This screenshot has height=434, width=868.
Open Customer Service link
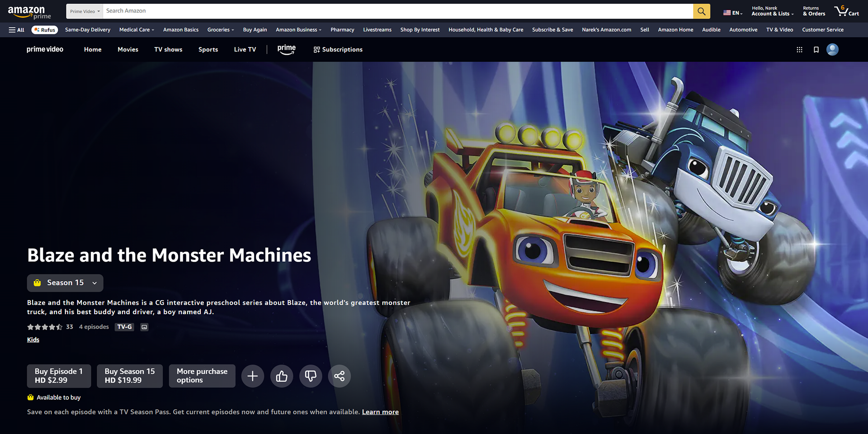click(823, 30)
